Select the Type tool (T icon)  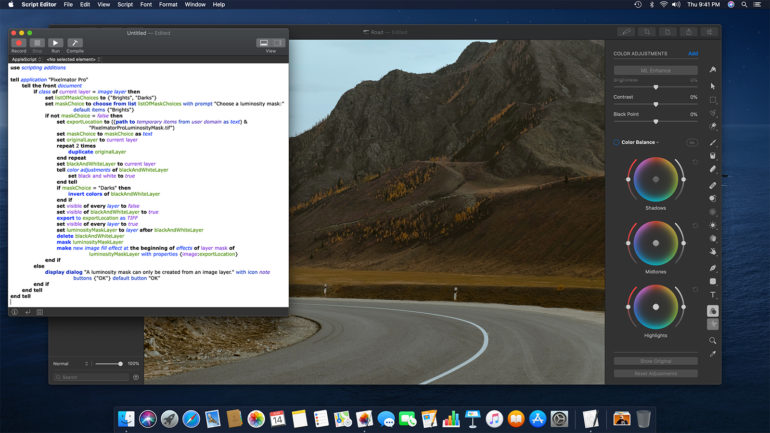coord(713,295)
